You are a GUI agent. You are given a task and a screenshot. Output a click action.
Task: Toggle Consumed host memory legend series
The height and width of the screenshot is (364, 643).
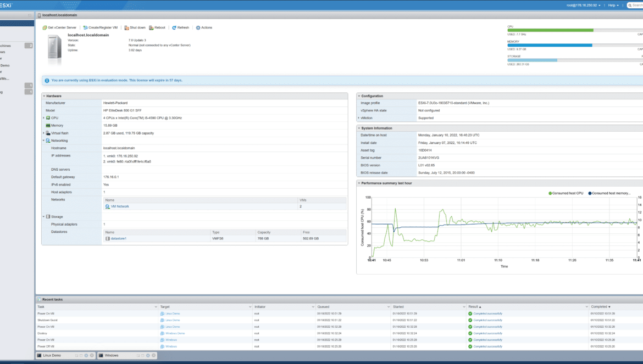point(609,193)
